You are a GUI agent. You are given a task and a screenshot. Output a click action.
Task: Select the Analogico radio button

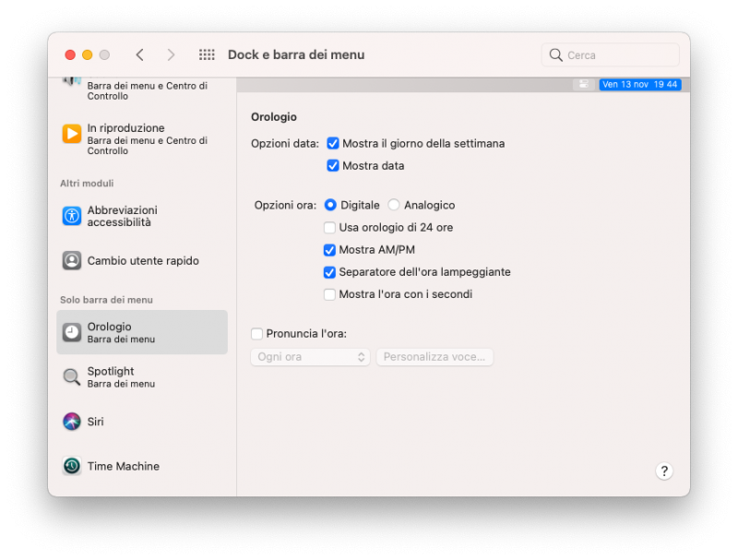point(394,205)
